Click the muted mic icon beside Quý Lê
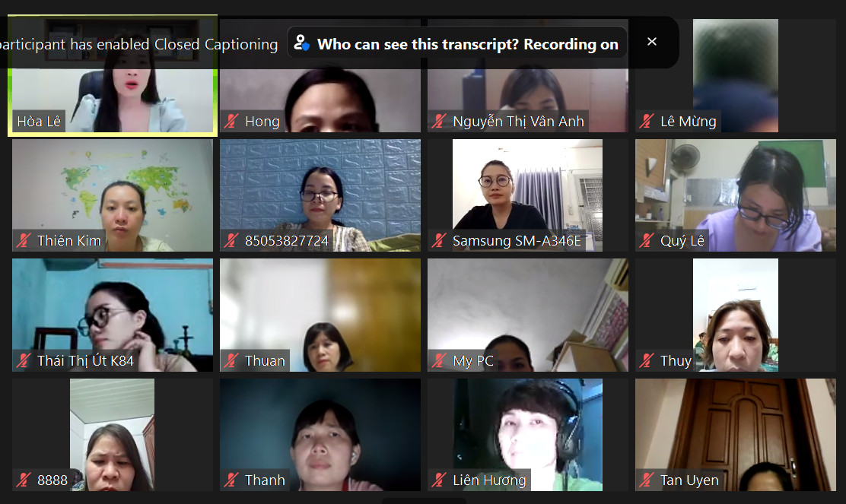Screen dimensions: 846x504 pos(647,240)
